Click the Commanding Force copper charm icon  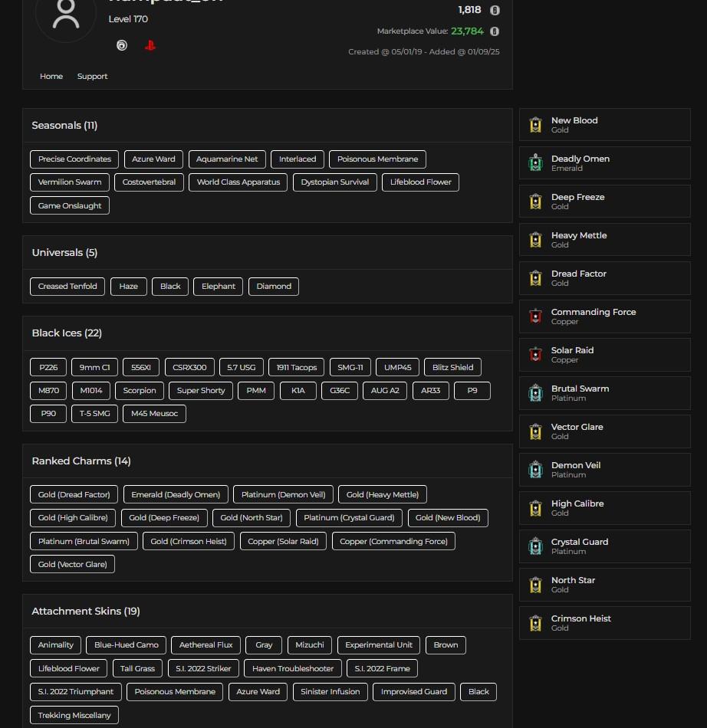[x=535, y=316]
